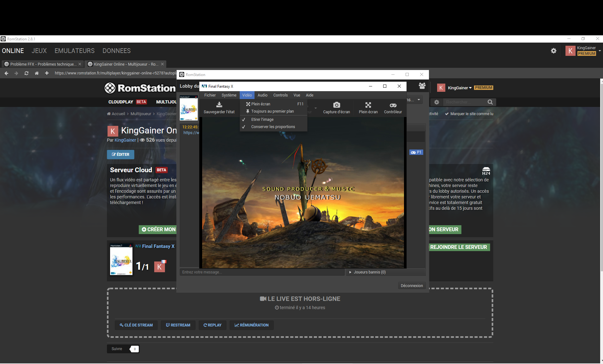
Task: Open the Contrôleur gamepad icon
Action: [x=393, y=105]
